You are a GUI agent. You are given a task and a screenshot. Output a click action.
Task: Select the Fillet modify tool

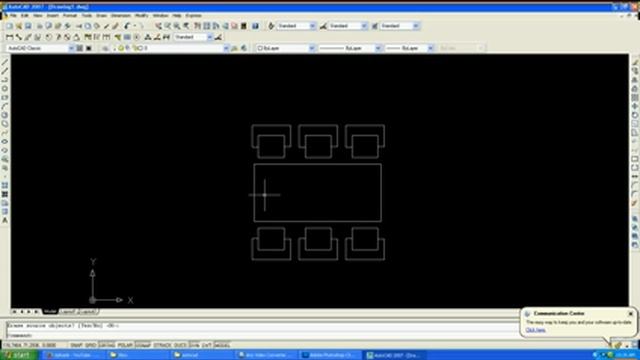click(x=635, y=194)
